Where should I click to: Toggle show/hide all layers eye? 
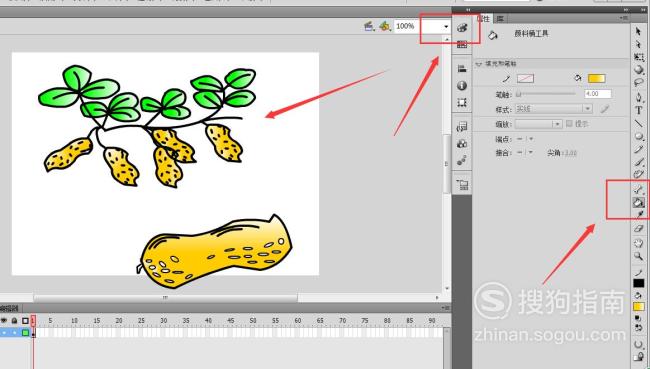pos(5,320)
